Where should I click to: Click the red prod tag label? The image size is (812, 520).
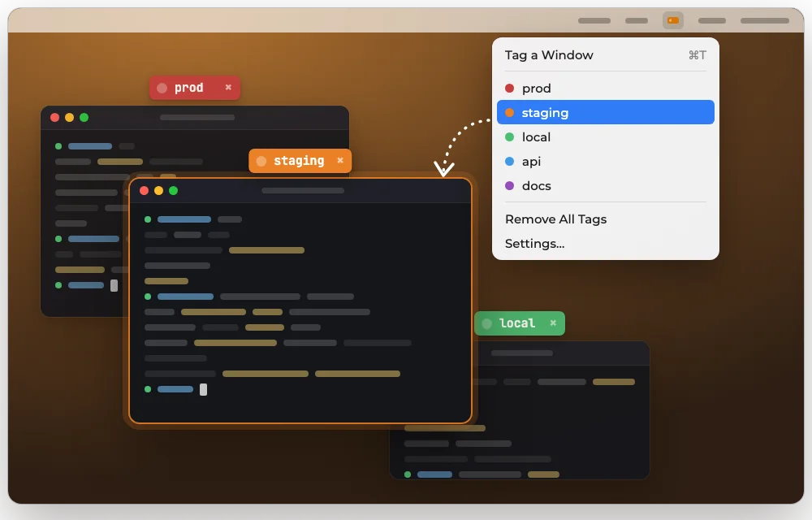(195, 88)
